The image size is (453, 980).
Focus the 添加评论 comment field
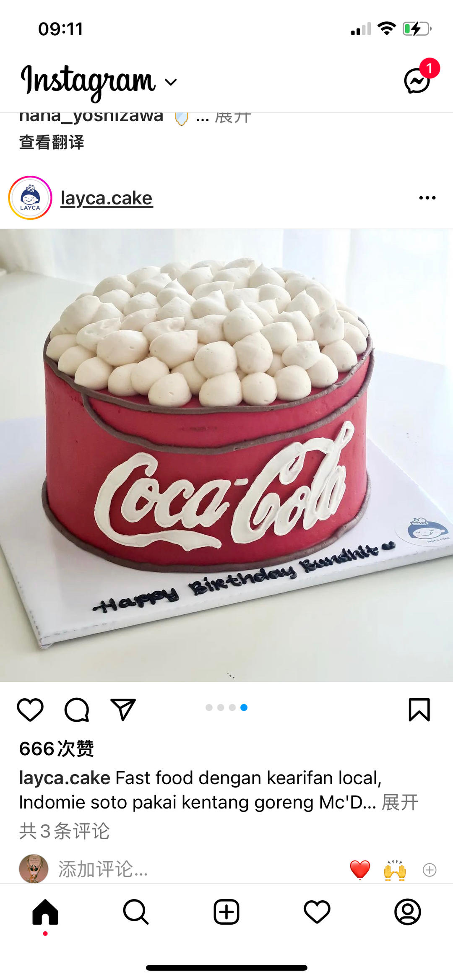pos(103,869)
